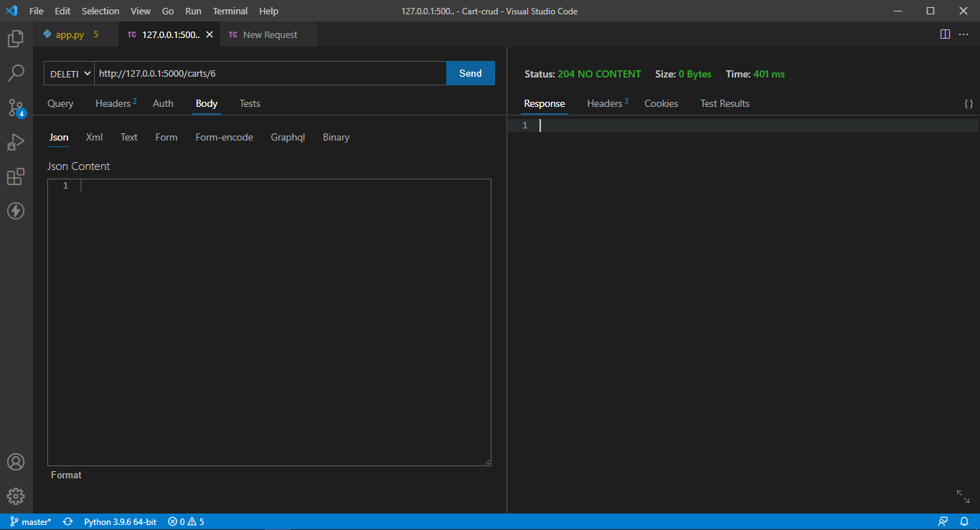The width and height of the screenshot is (980, 530).
Task: Select Binary body type
Action: (336, 137)
